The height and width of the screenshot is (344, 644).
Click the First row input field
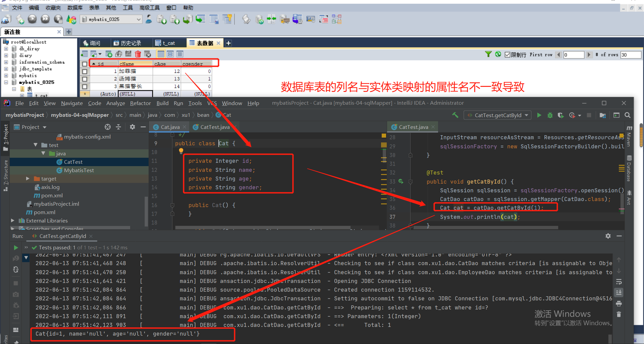pos(574,55)
